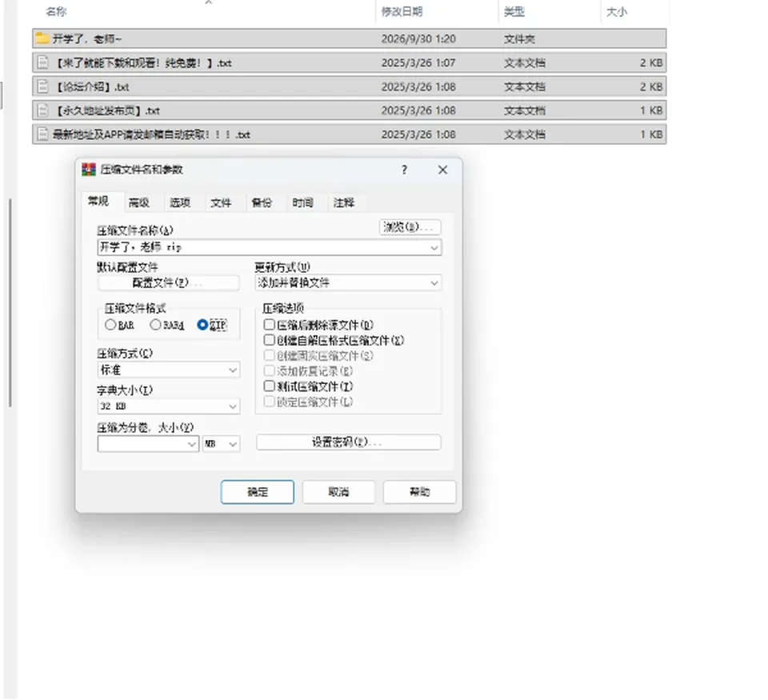Screen dimensions: 768x700
Task: Switch to the 高级 tab
Action: tap(138, 202)
